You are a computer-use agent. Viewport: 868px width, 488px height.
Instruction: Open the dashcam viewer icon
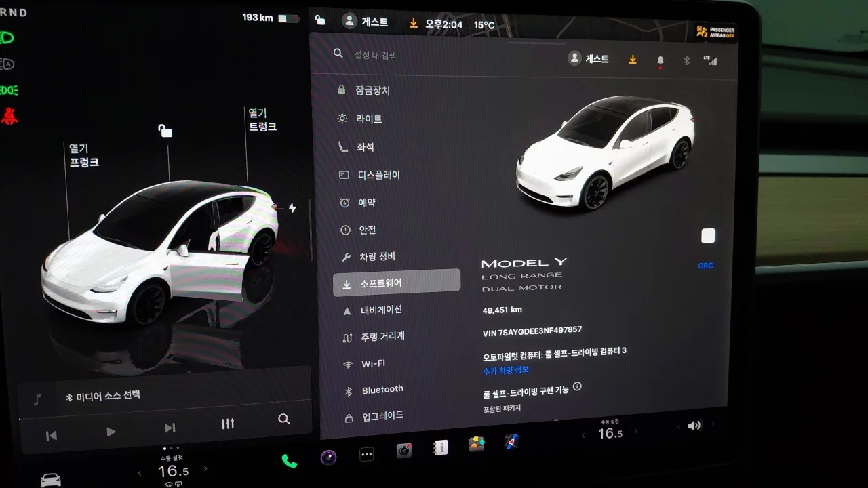[x=404, y=451]
